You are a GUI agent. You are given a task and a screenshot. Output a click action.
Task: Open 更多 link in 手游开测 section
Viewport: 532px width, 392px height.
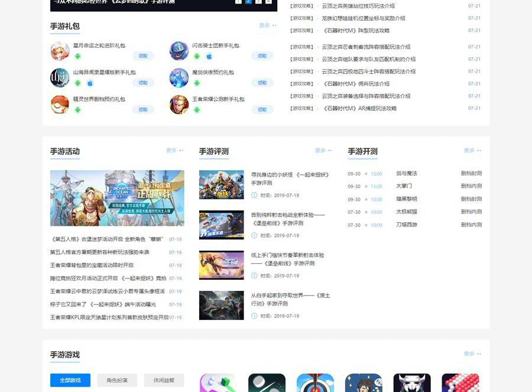(x=473, y=150)
